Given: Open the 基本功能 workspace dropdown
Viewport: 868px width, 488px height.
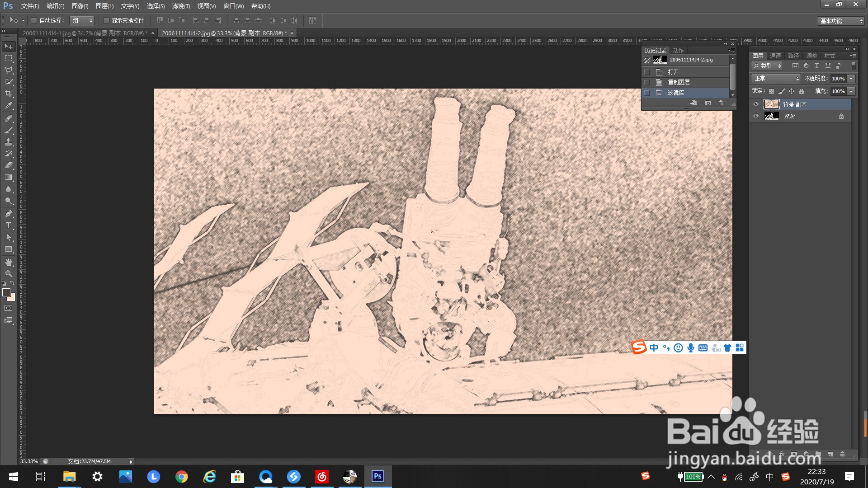Looking at the screenshot, I should point(841,21).
